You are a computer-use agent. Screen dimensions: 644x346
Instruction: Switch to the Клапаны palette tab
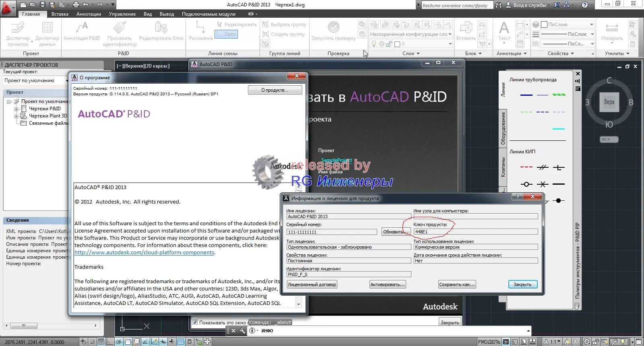click(x=503, y=167)
